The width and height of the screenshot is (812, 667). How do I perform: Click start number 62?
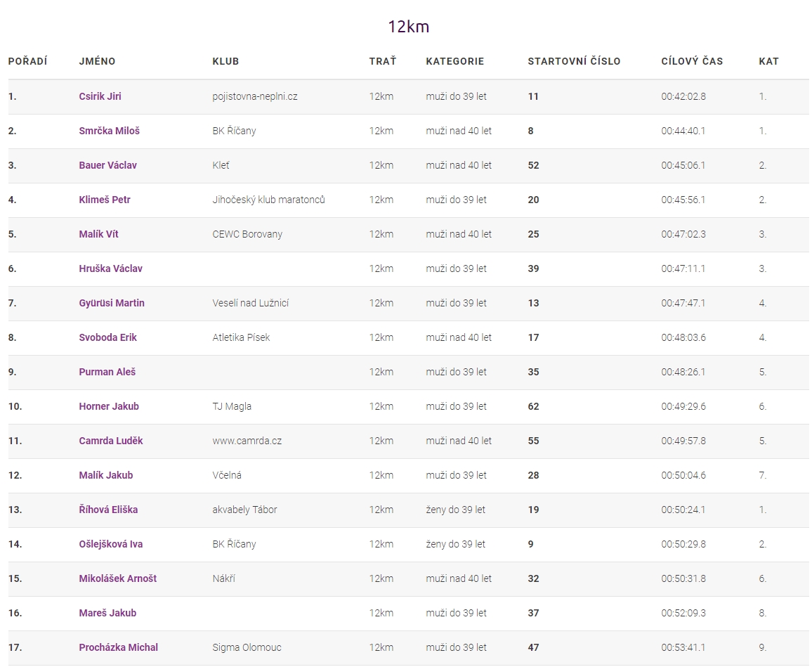(533, 406)
